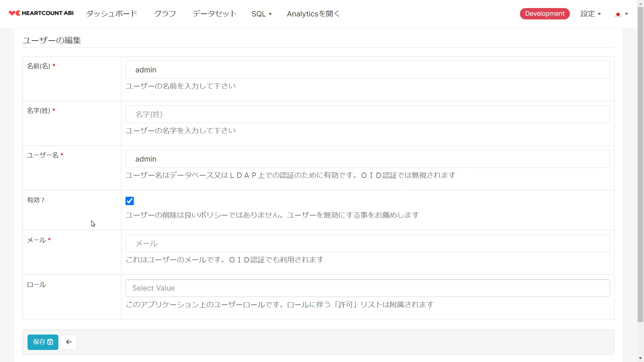Focus the 名前(名) first name field
644x362 pixels.
click(x=367, y=70)
